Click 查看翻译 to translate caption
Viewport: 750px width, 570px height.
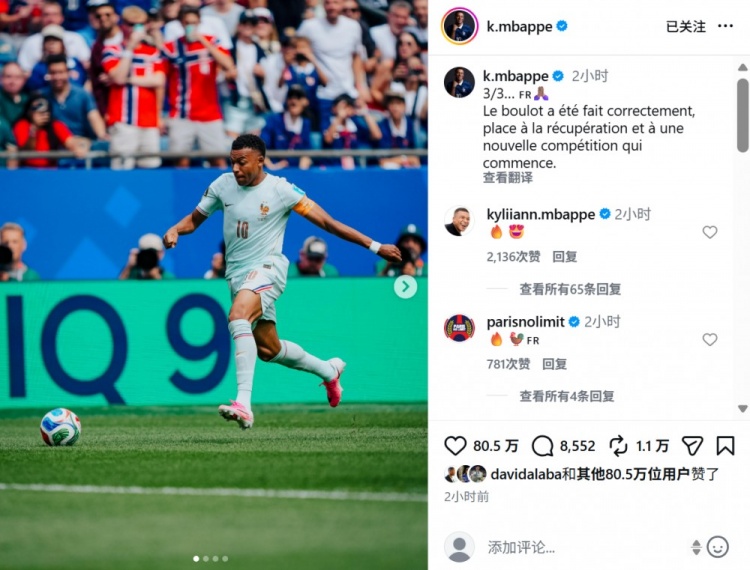coord(507,178)
